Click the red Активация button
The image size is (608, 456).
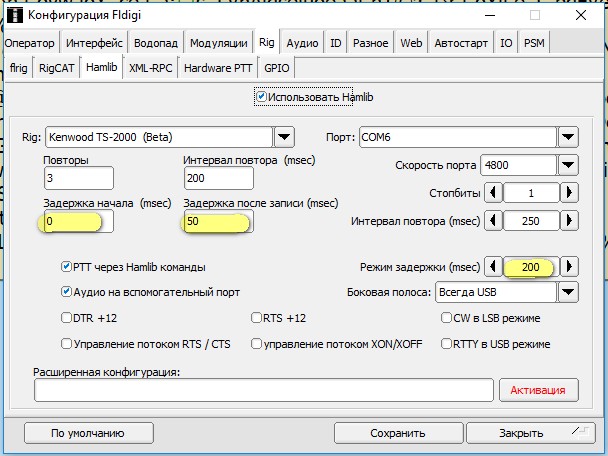[x=538, y=390]
